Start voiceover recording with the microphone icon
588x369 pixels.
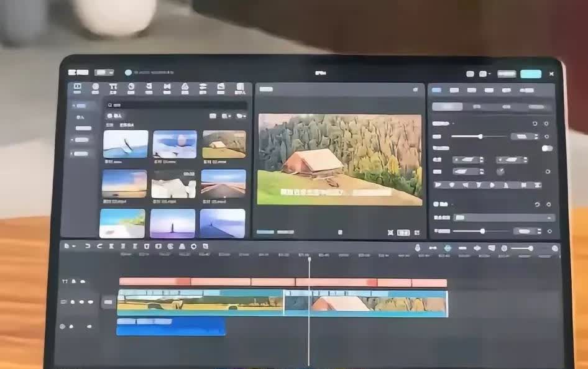tap(417, 248)
